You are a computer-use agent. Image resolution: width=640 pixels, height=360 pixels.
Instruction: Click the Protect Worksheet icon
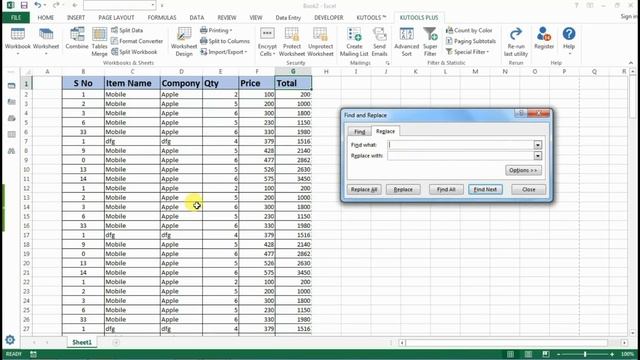click(x=292, y=41)
